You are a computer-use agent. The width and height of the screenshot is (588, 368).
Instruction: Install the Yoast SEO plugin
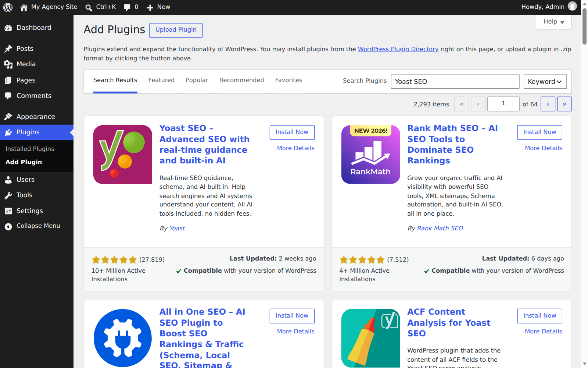(292, 132)
